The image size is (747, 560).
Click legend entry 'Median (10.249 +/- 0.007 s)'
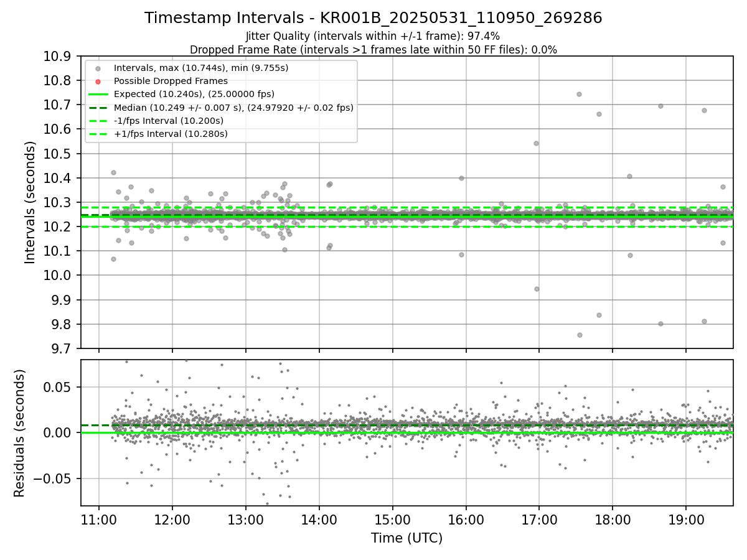[x=233, y=108]
